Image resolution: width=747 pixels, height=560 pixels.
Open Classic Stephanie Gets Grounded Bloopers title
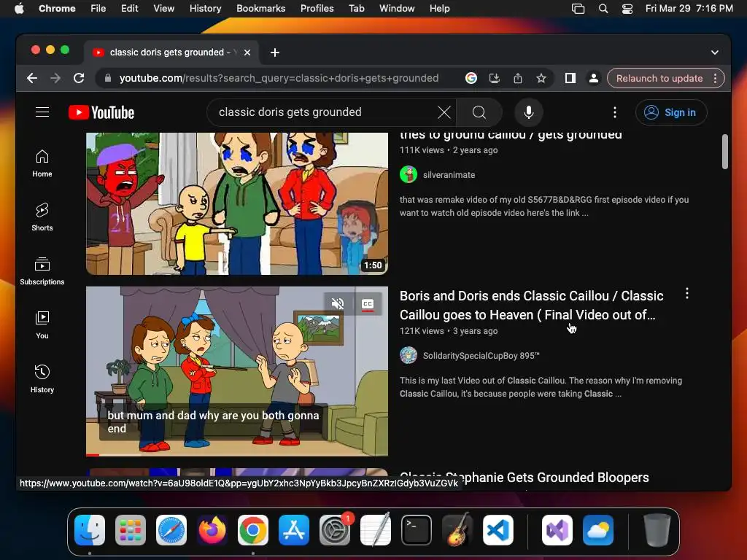point(524,478)
